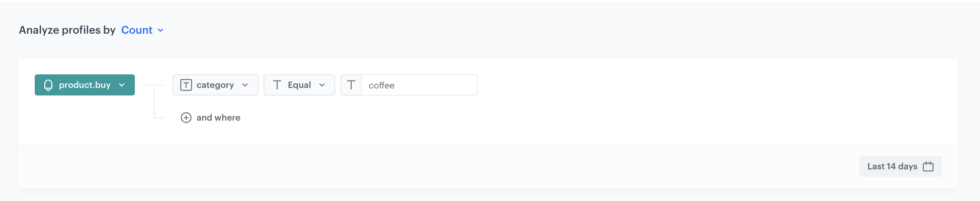
Task: Click the chevron arrow in Equal selector
Action: point(322,85)
